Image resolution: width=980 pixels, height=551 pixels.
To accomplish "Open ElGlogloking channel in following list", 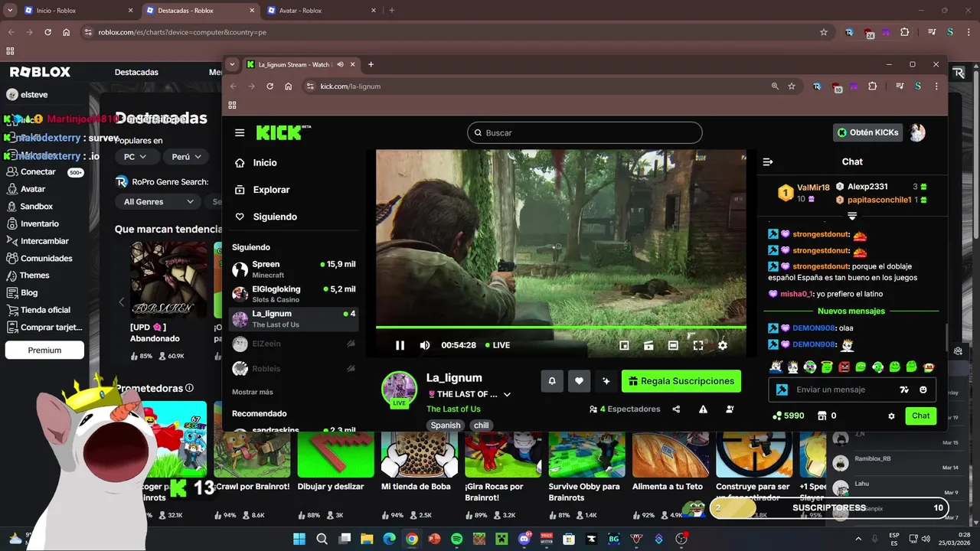I will (x=294, y=294).
